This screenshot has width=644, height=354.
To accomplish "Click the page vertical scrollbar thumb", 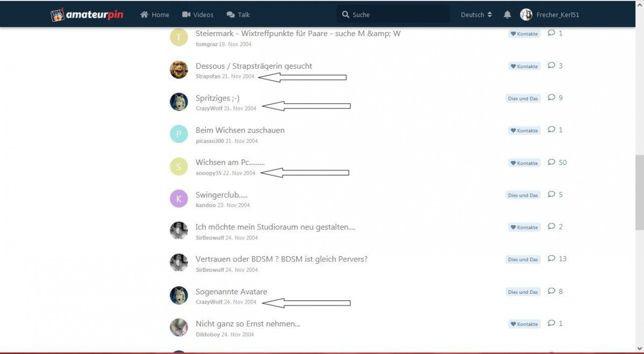I will point(639,194).
